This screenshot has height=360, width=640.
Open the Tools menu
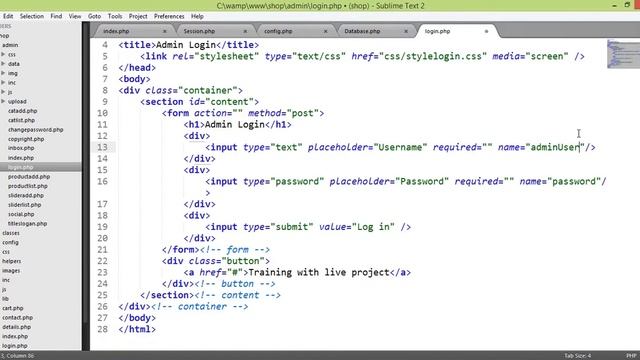click(115, 16)
